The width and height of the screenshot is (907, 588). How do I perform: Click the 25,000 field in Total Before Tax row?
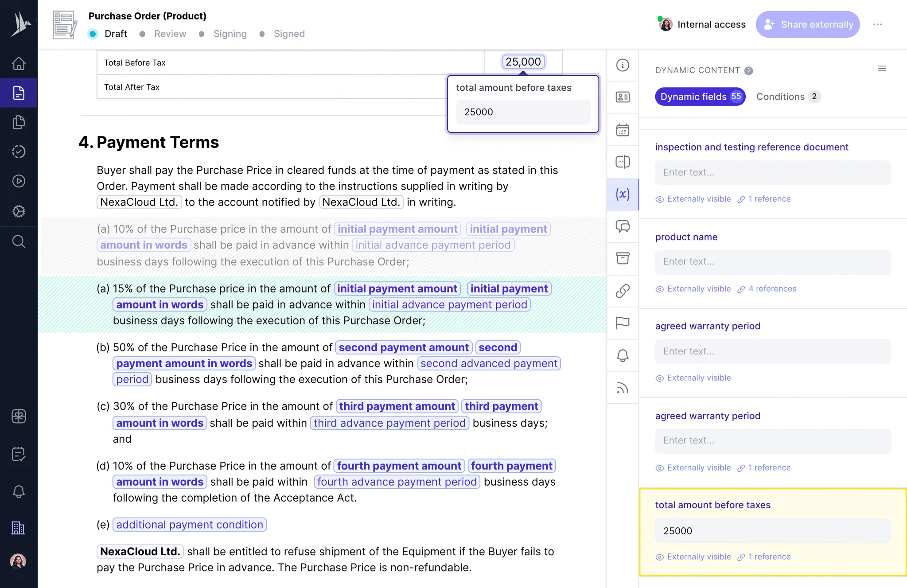[523, 62]
